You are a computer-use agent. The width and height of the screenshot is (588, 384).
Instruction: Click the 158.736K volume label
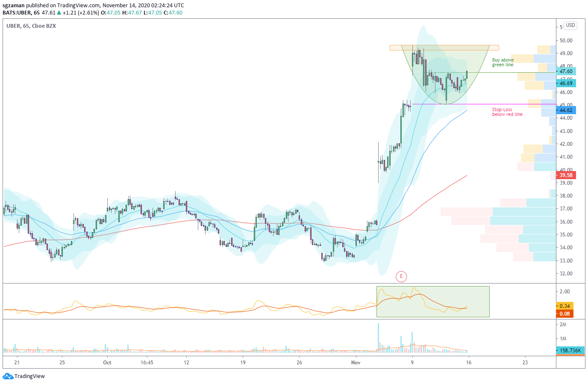570,351
